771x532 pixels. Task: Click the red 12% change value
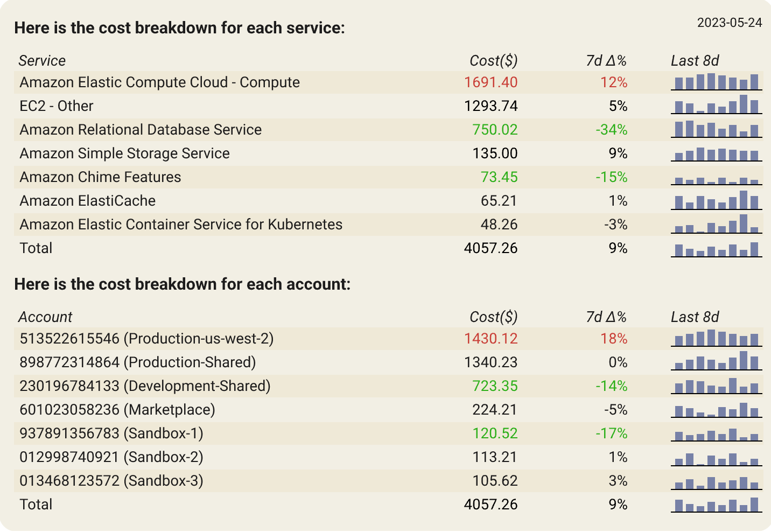point(614,82)
